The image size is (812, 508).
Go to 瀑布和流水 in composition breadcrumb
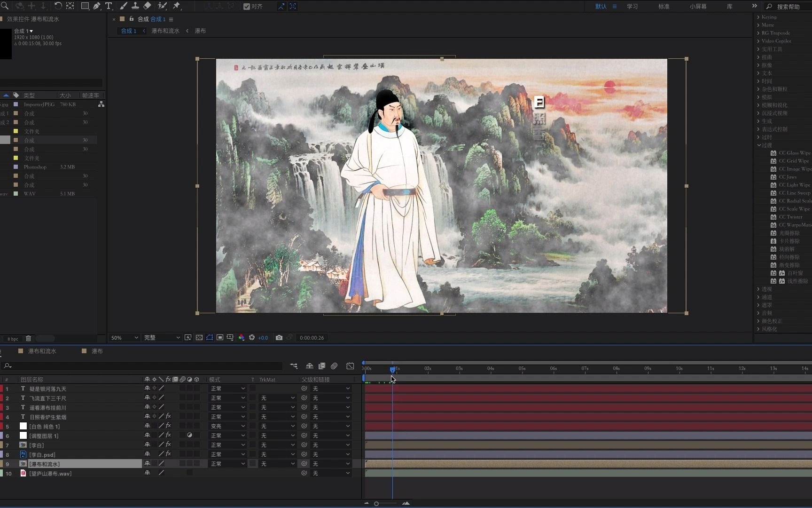(x=165, y=31)
